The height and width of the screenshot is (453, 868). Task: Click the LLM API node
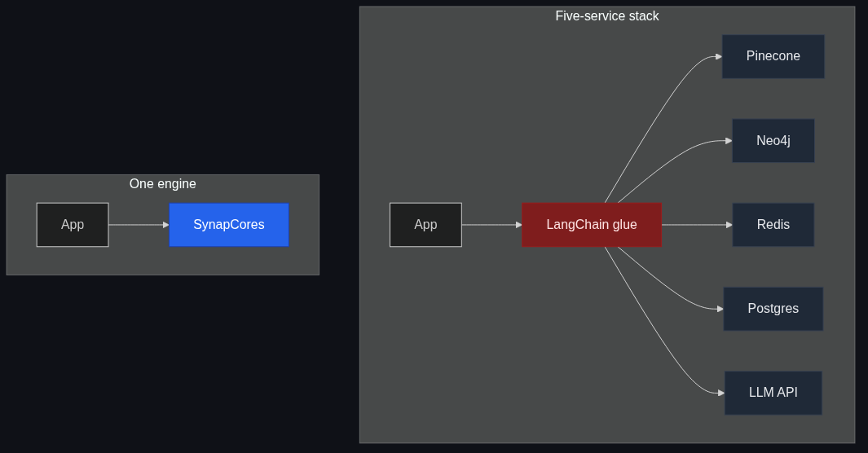(x=773, y=393)
